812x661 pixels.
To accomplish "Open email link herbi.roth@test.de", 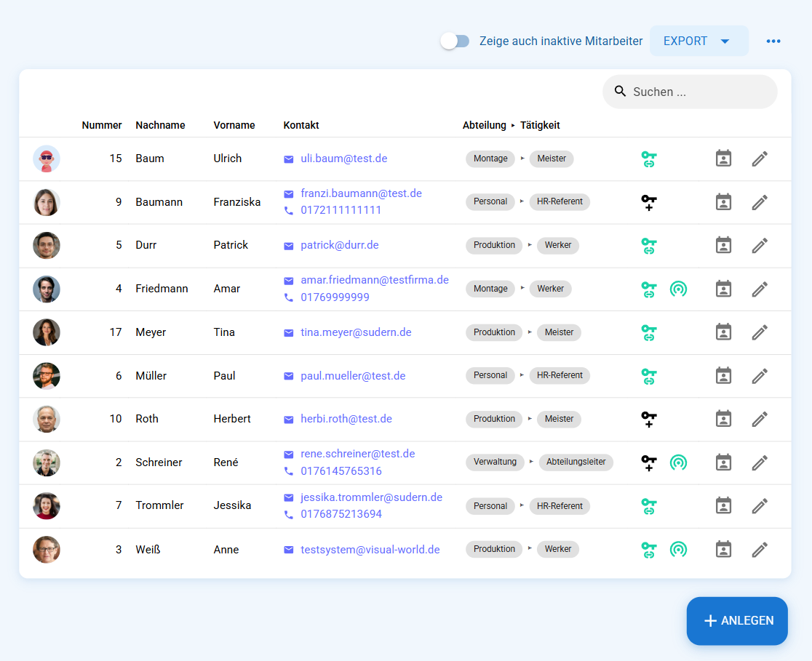I will 346,419.
